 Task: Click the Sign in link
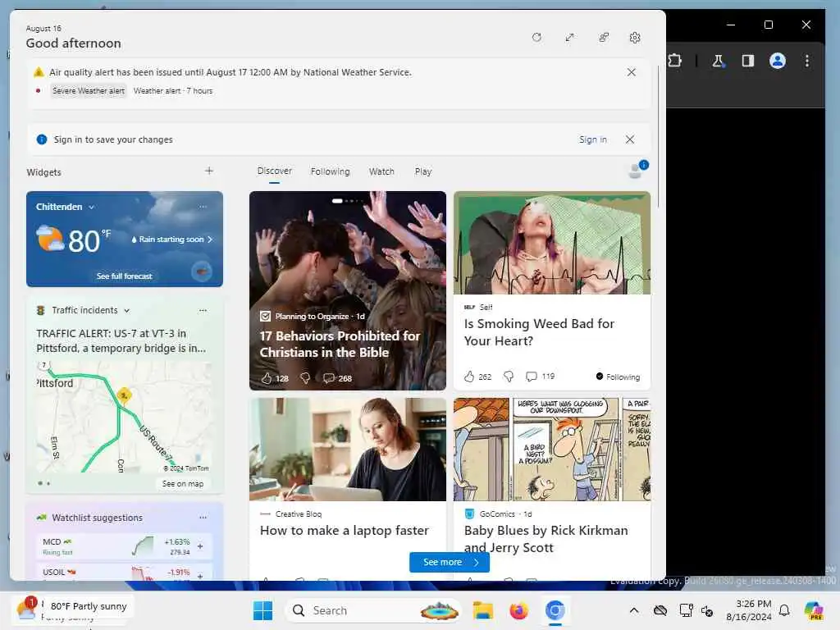[592, 139]
